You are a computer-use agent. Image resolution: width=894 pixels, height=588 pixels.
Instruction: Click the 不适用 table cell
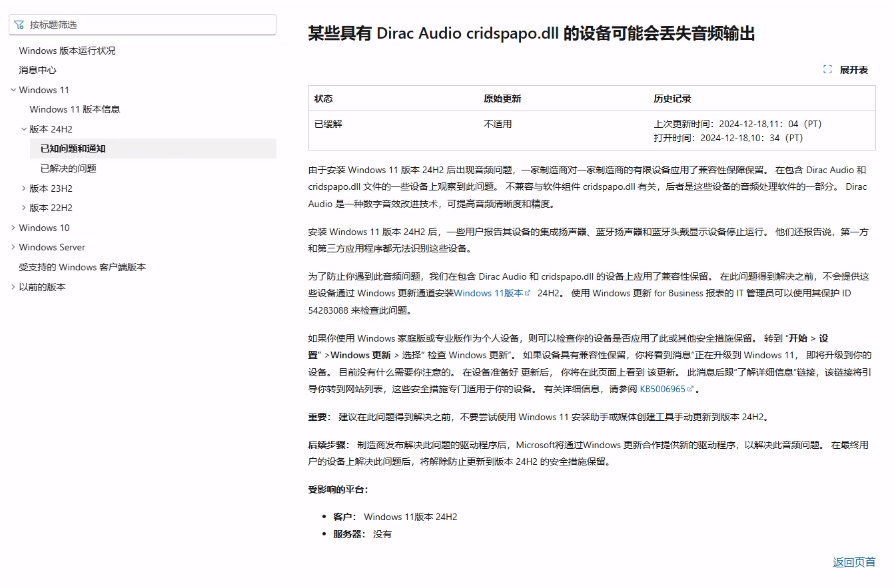click(x=498, y=124)
